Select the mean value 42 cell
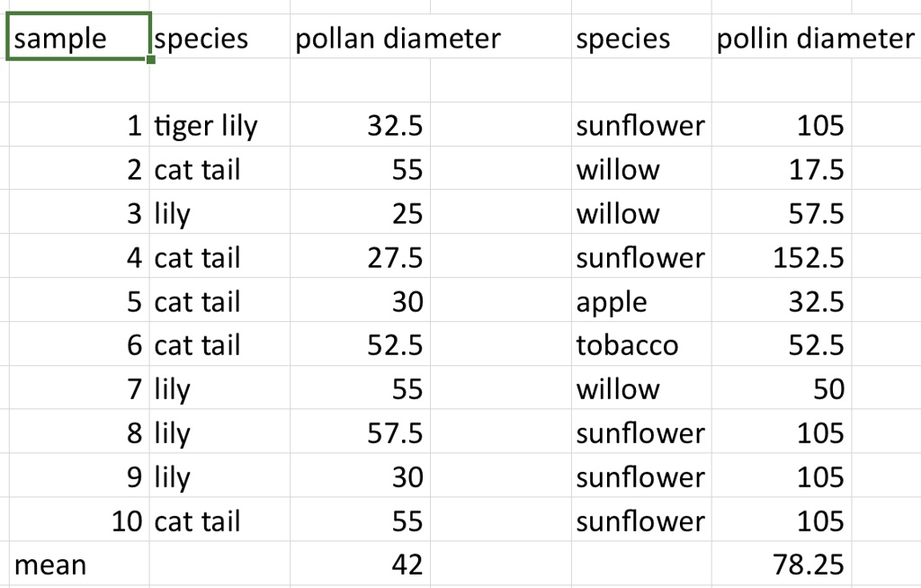 tap(360, 564)
